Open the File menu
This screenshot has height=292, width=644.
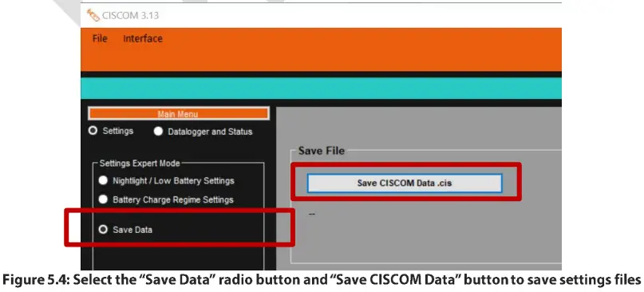pos(100,38)
